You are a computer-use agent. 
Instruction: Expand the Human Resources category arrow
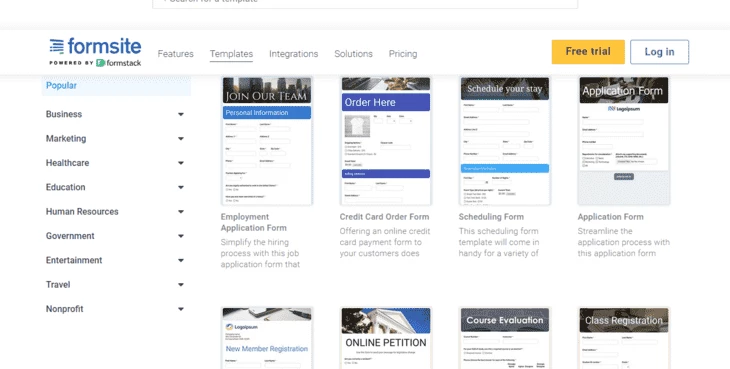tap(181, 212)
